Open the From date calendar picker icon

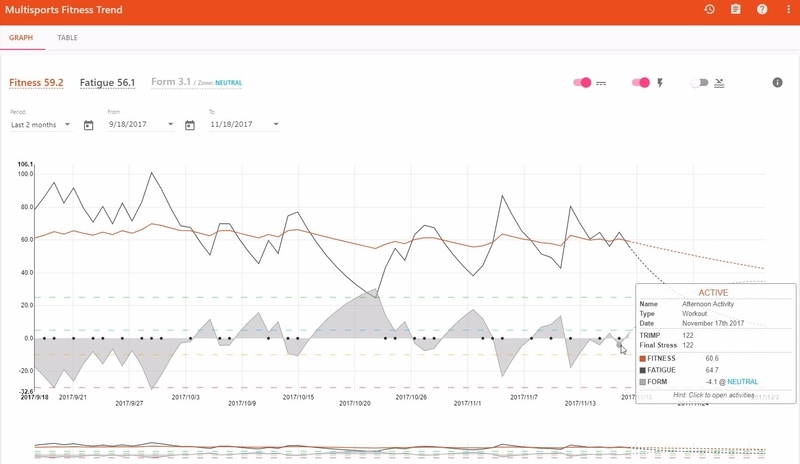click(x=88, y=125)
